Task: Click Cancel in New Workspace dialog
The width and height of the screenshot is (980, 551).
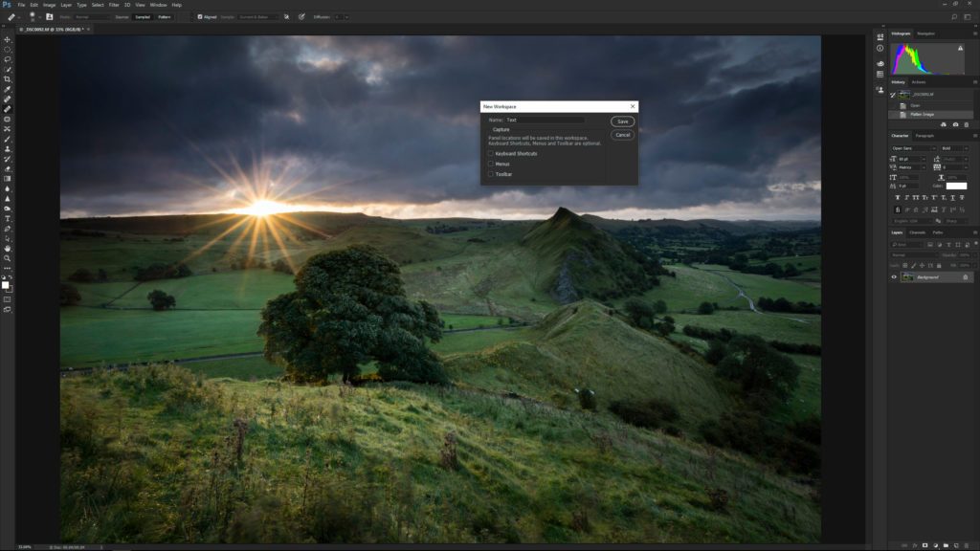Action: pos(622,135)
